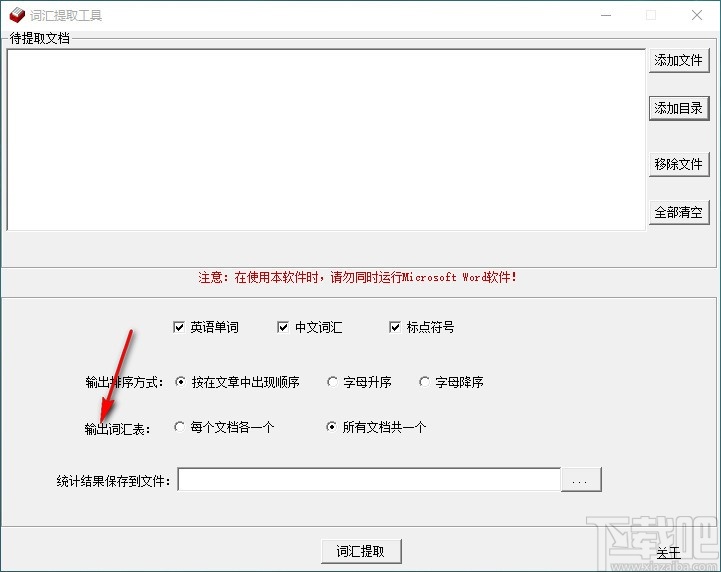
Task: Click inside the 待提取文档 file list
Action: 326,140
